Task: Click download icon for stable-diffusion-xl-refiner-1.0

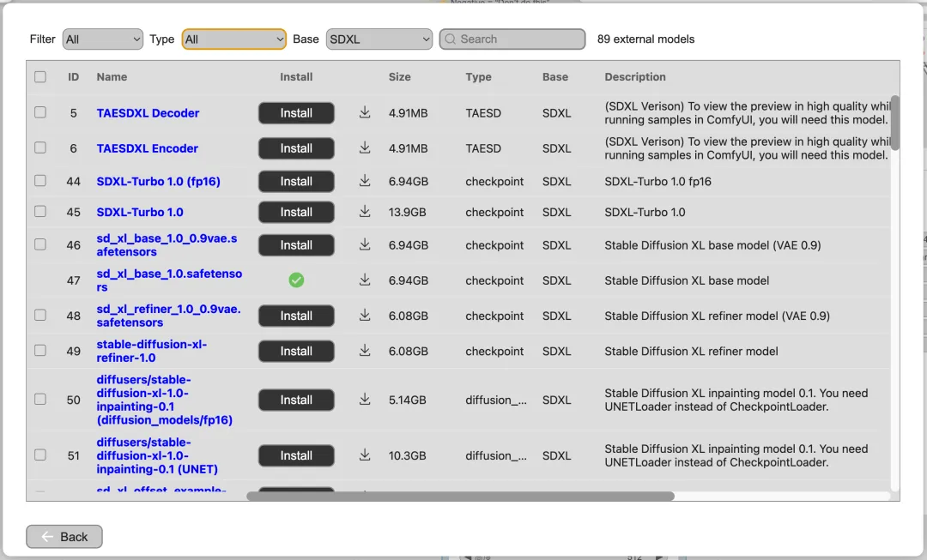Action: [365, 351]
